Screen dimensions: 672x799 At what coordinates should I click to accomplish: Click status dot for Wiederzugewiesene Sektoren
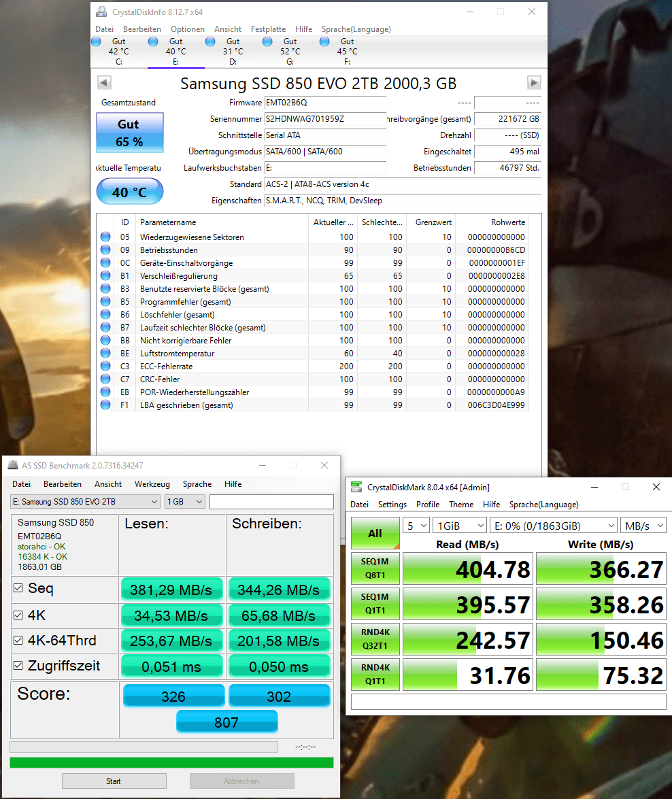click(x=105, y=237)
